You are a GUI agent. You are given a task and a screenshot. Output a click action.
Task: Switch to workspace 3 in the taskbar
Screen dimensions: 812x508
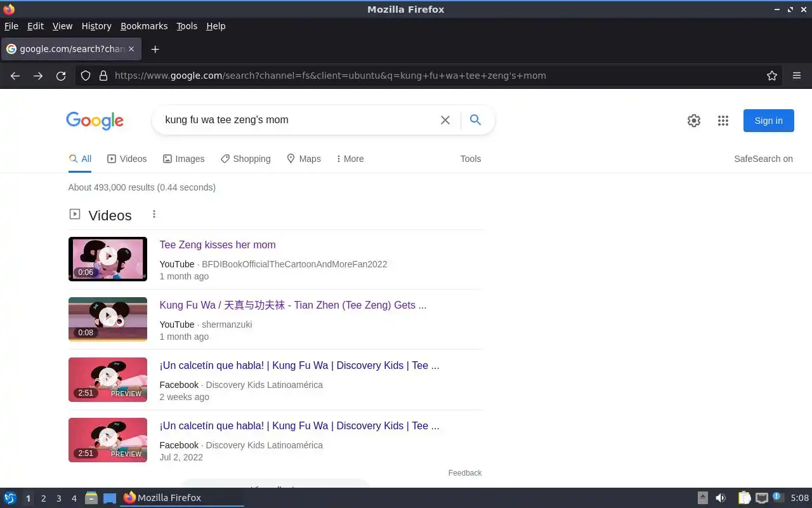click(58, 498)
